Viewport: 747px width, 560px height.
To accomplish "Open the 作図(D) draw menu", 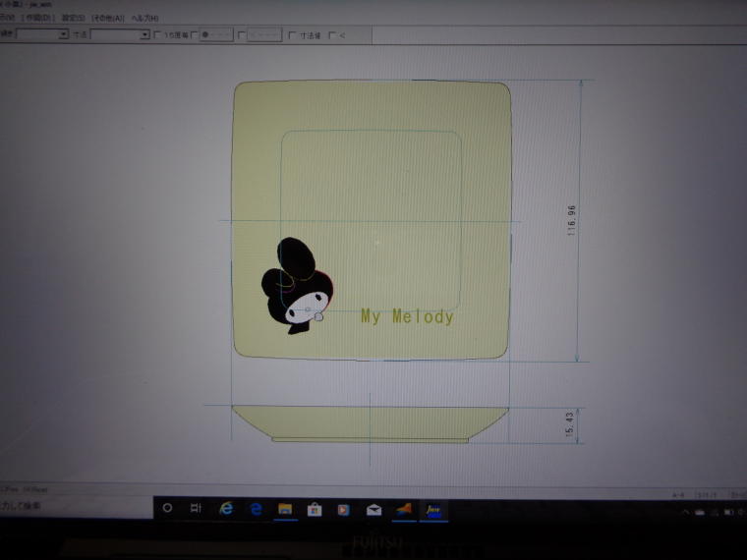I will [38, 18].
